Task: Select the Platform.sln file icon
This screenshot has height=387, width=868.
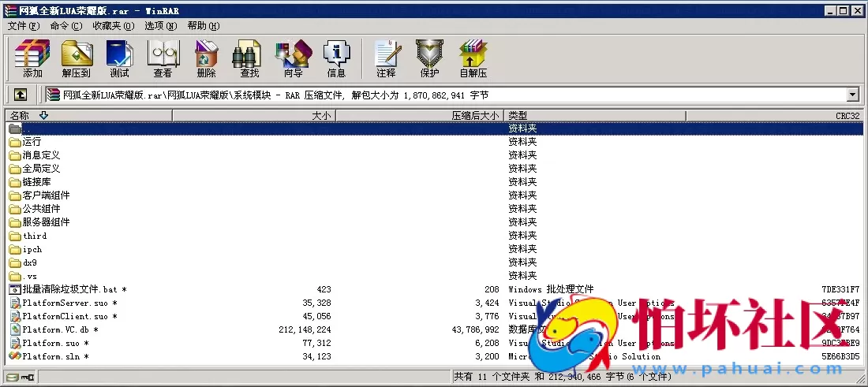Action: [15, 356]
